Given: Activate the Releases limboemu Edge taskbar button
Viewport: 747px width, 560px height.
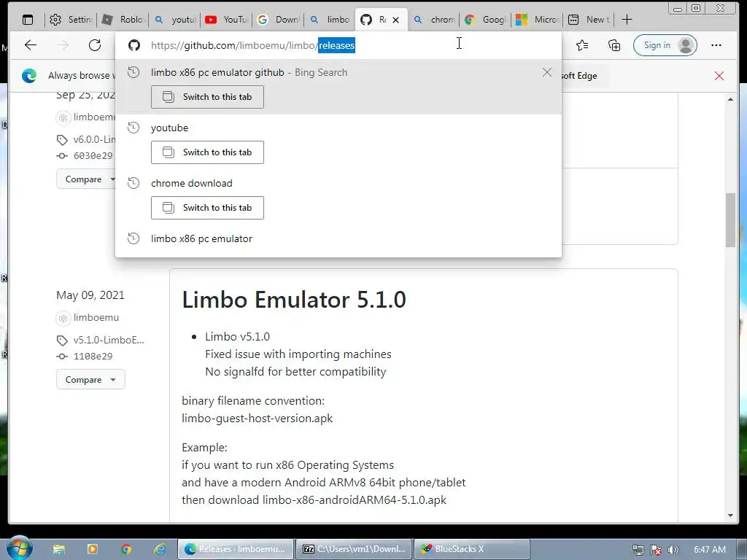Looking at the screenshot, I should tap(236, 549).
